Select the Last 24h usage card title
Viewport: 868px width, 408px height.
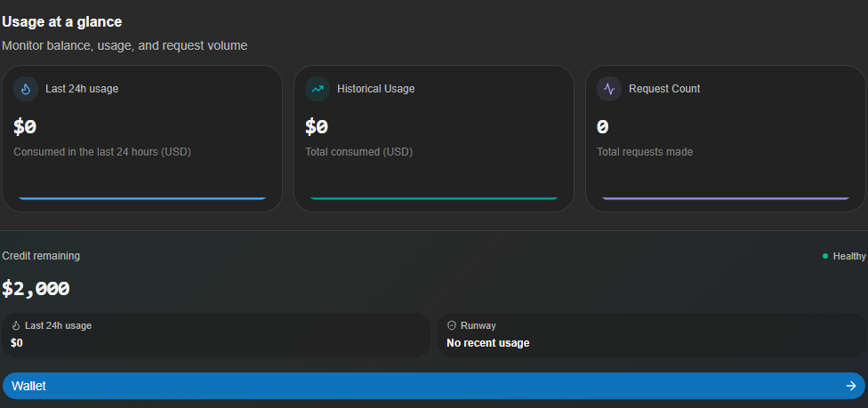(82, 89)
